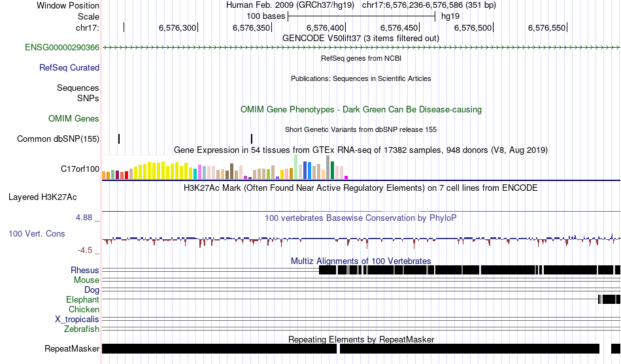Select the Rhesus alignment row label
The height and width of the screenshot is (364, 621).
(85, 270)
